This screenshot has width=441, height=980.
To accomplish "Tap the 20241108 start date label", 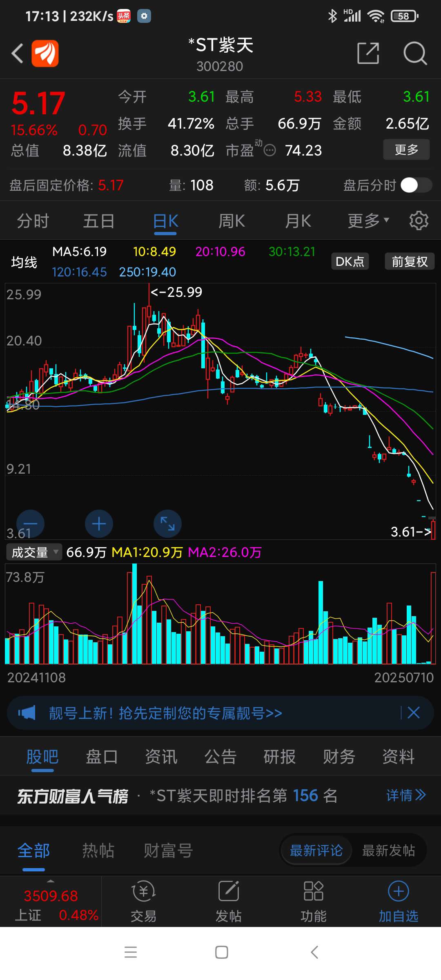I will pyautogui.click(x=36, y=677).
